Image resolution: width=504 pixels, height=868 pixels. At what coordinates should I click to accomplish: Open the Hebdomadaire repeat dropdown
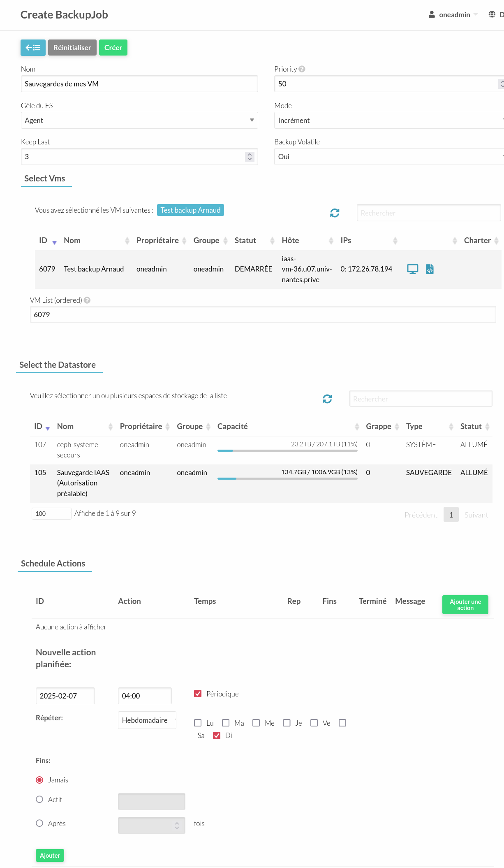tap(147, 720)
